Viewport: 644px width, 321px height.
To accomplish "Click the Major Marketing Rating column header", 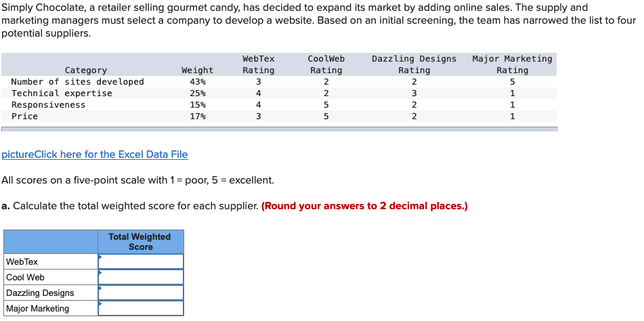I will pyautogui.click(x=512, y=64).
